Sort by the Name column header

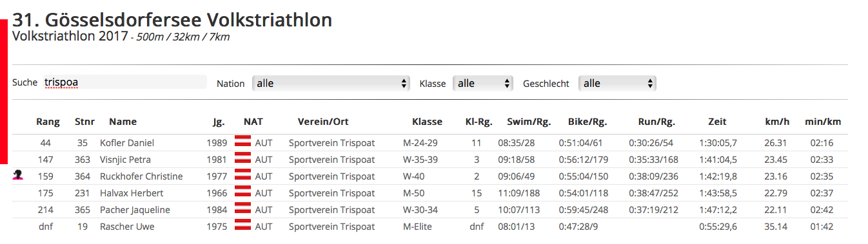click(123, 121)
